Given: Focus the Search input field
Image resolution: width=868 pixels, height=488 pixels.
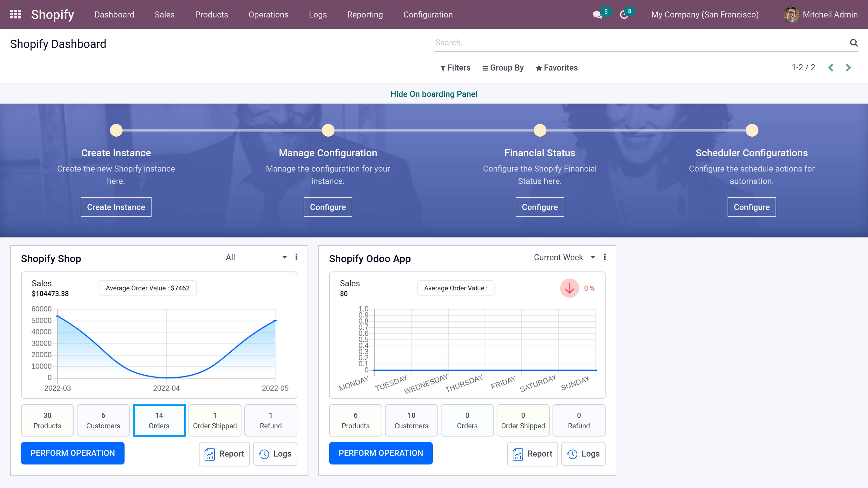Looking at the screenshot, I should pos(640,43).
